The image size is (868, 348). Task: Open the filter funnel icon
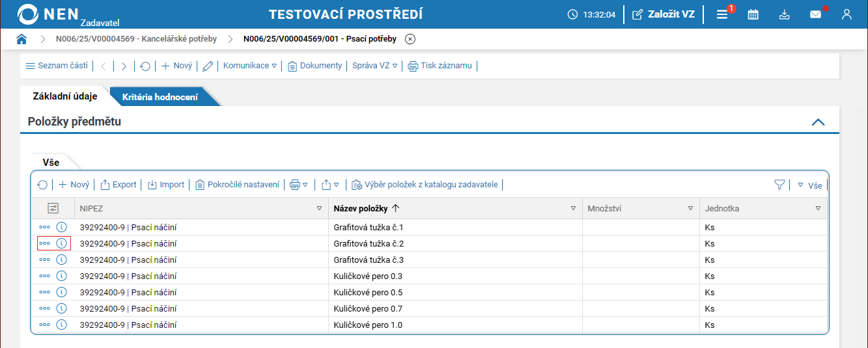click(779, 185)
